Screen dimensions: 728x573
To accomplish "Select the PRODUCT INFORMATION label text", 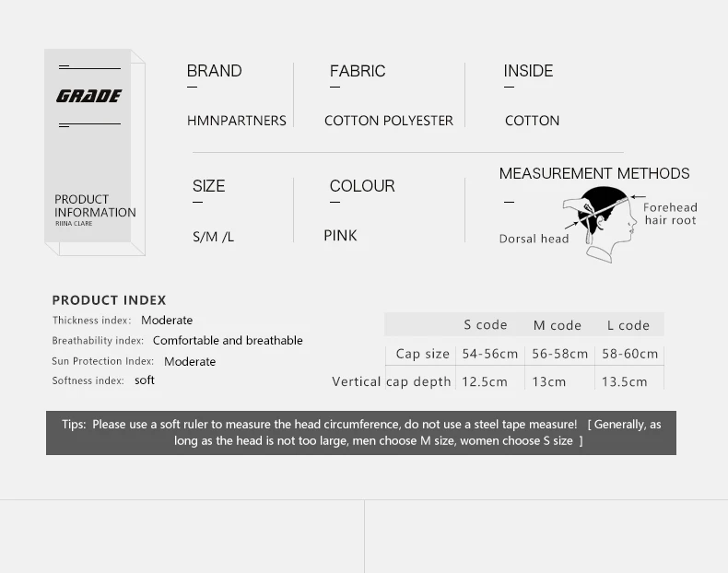I will pos(95,205).
